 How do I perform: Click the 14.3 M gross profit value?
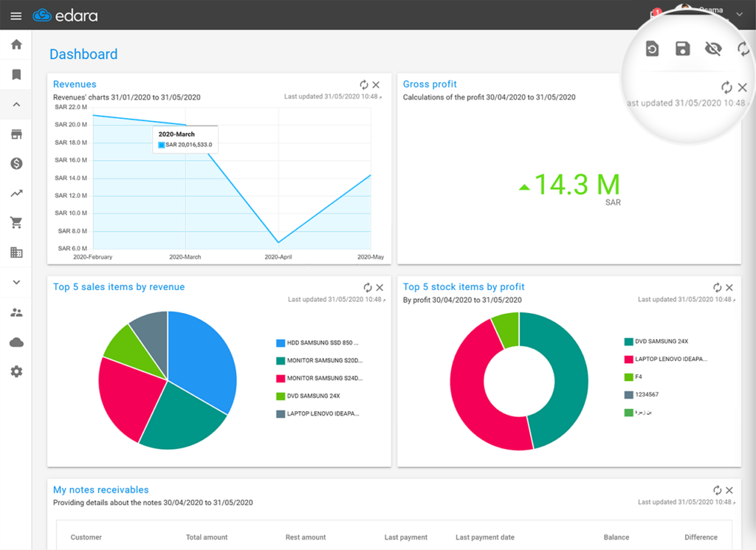(577, 185)
